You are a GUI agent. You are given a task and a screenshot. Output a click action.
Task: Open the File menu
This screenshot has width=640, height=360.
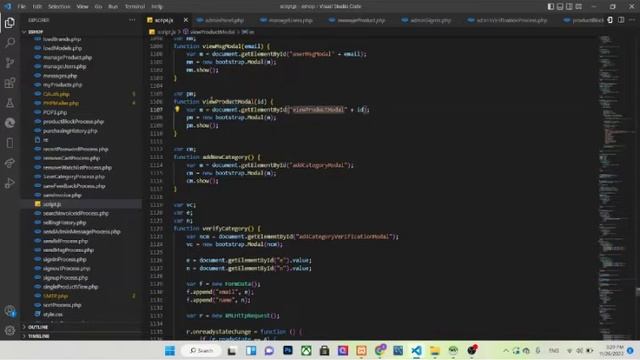click(x=22, y=7)
